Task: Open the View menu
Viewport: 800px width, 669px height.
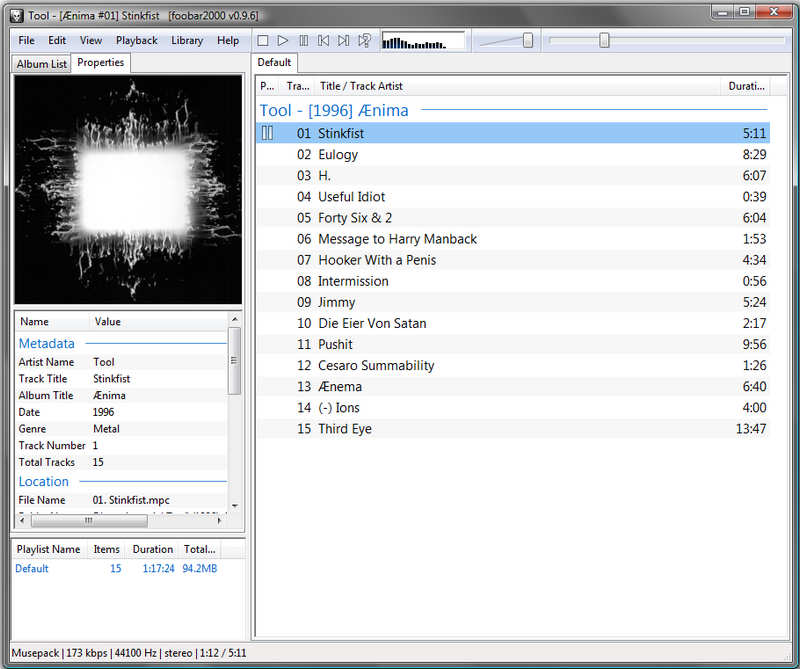Action: pyautogui.click(x=91, y=40)
